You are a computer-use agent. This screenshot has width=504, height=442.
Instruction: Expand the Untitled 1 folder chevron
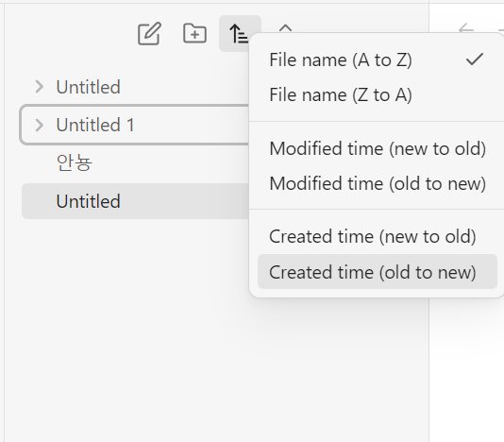(x=40, y=125)
